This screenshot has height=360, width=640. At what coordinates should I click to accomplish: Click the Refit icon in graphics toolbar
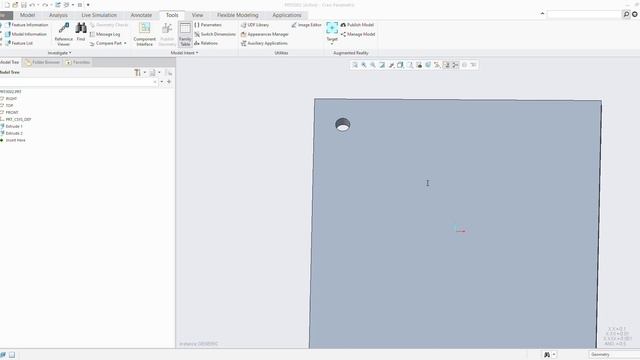(355, 65)
